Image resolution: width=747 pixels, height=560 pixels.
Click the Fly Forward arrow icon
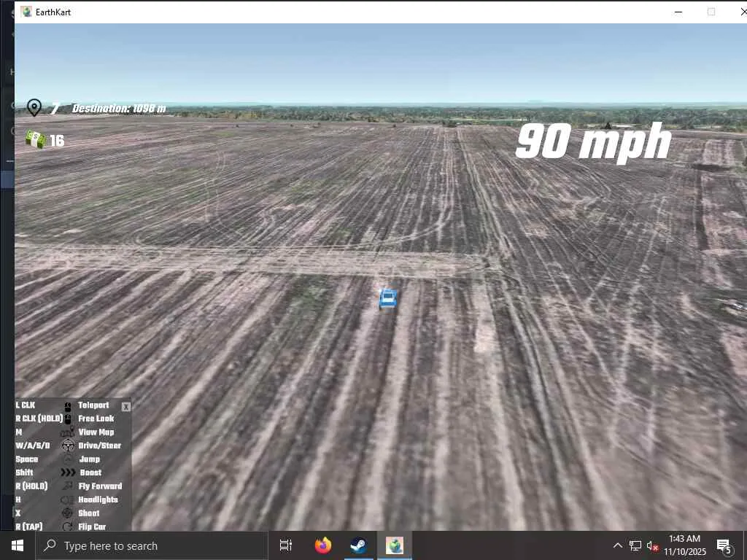[68, 486]
